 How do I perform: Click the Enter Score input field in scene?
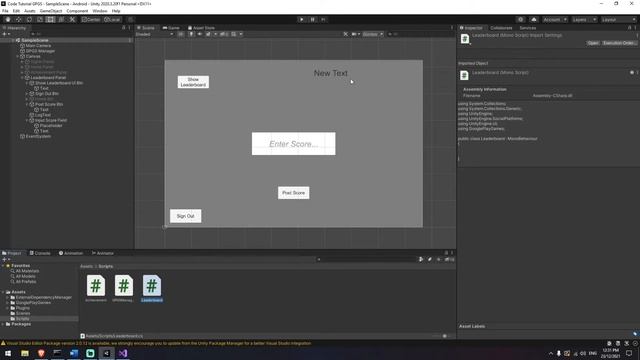293,144
